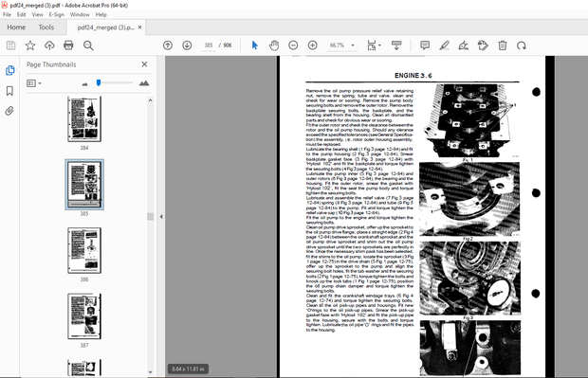Click the total page count 906
Viewport: 588px width, 378px height.
pyautogui.click(x=228, y=45)
